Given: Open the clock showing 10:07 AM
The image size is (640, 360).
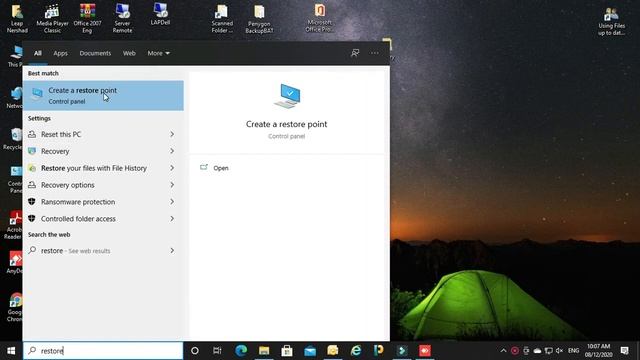Looking at the screenshot, I should pyautogui.click(x=598, y=351).
